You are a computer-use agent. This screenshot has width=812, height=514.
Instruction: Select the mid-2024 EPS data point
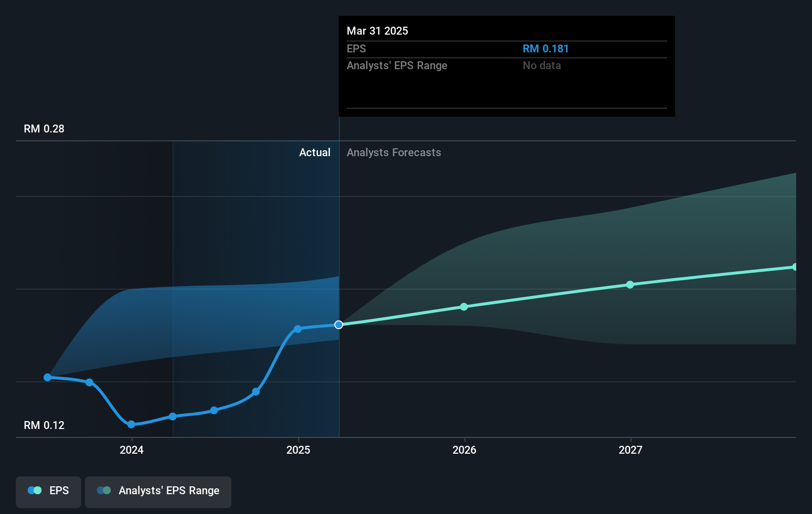214,411
